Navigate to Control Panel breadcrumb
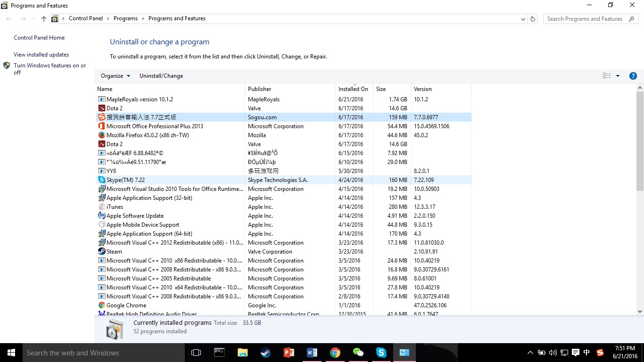 coord(86,18)
